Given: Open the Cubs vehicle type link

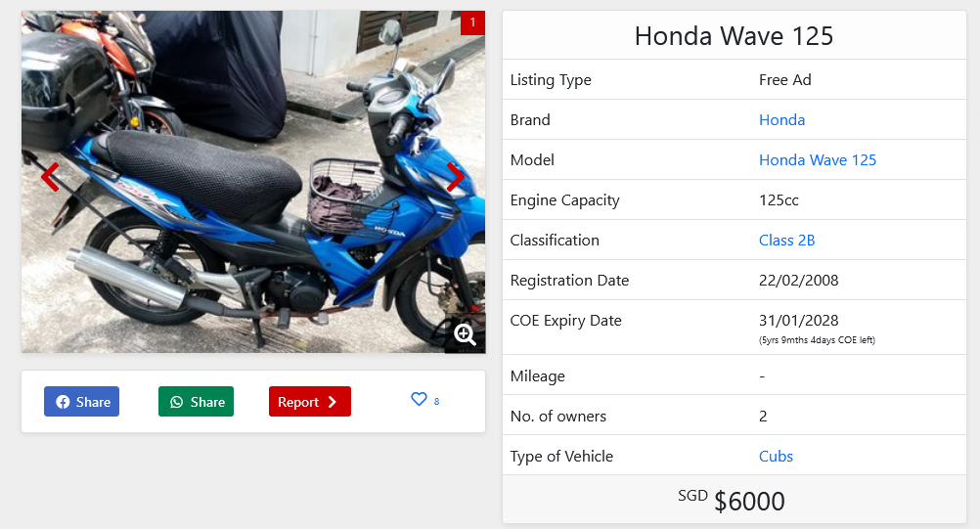Looking at the screenshot, I should pyautogui.click(x=776, y=456).
